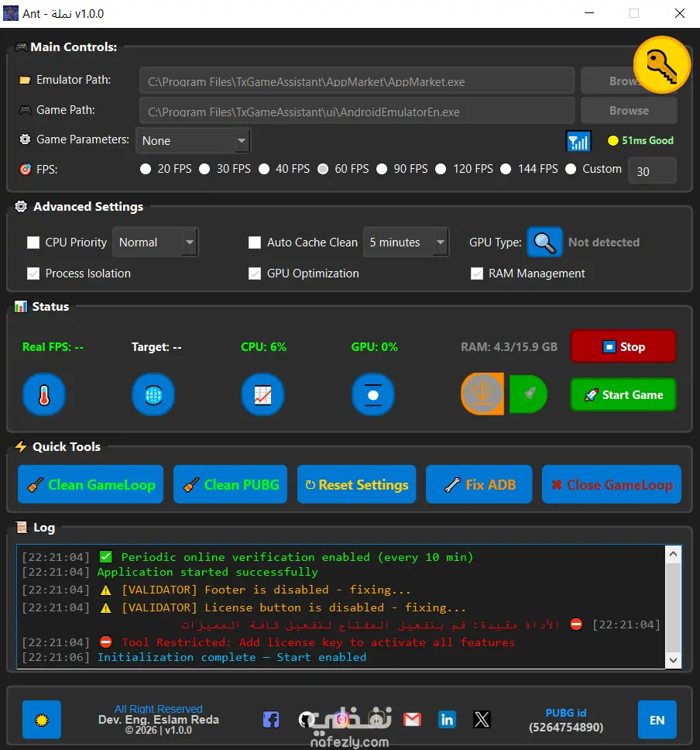700x750 pixels.
Task: Click the network signal ping icon
Action: 578,141
